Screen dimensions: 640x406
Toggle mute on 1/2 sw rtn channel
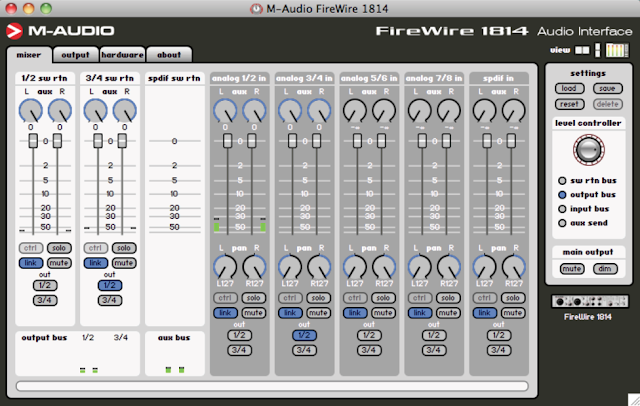pyautogui.click(x=59, y=263)
